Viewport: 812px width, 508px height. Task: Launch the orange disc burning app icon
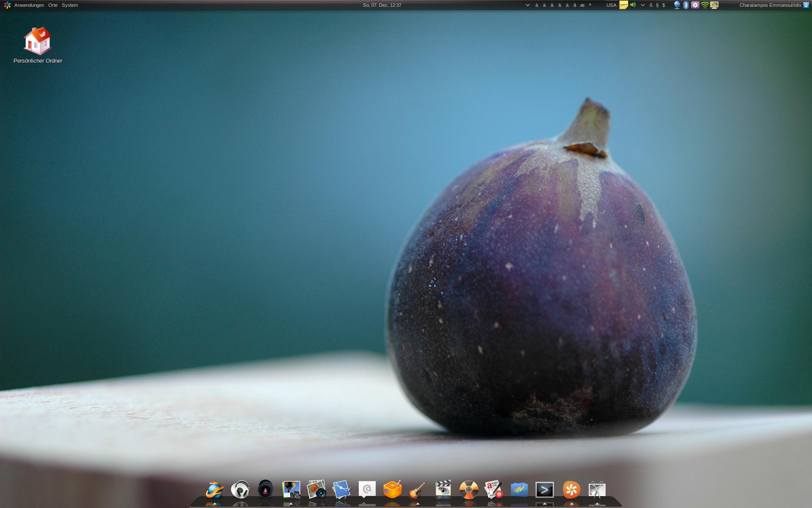point(469,490)
